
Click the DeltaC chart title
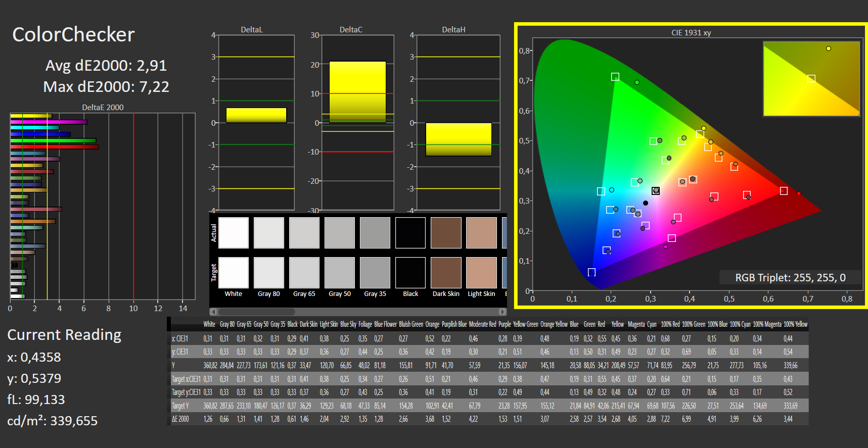pos(351,30)
